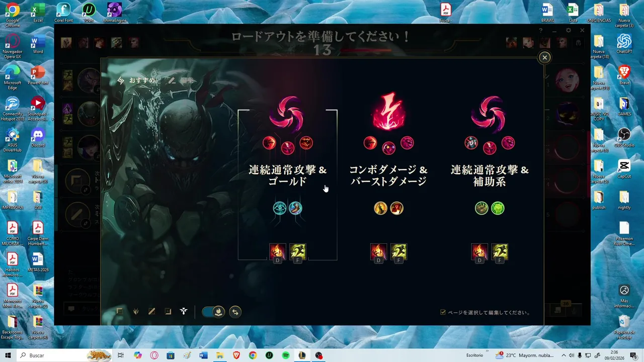Click the left minor rune on the 補助系 page
Viewport: 644px width, 362px height.
pyautogui.click(x=471, y=143)
